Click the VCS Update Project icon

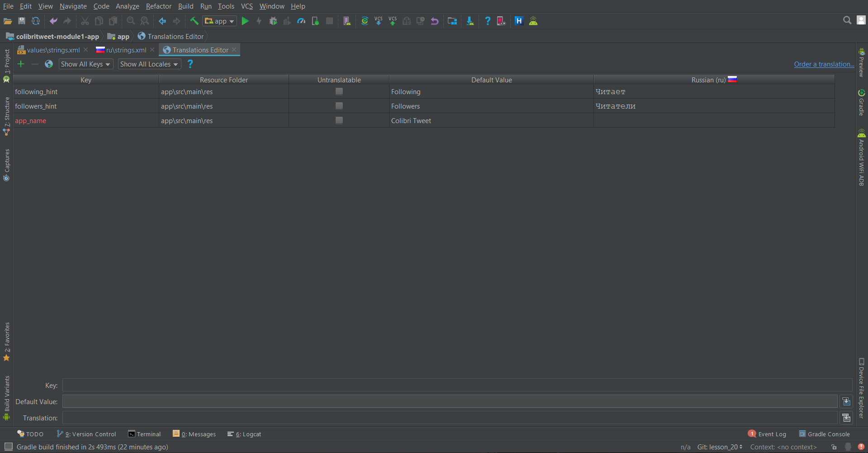pyautogui.click(x=379, y=21)
